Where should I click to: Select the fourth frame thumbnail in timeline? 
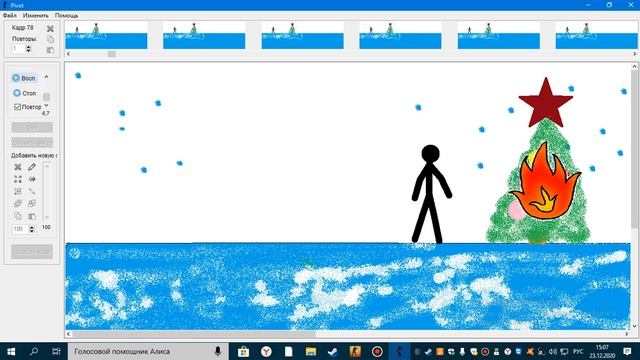[400, 36]
